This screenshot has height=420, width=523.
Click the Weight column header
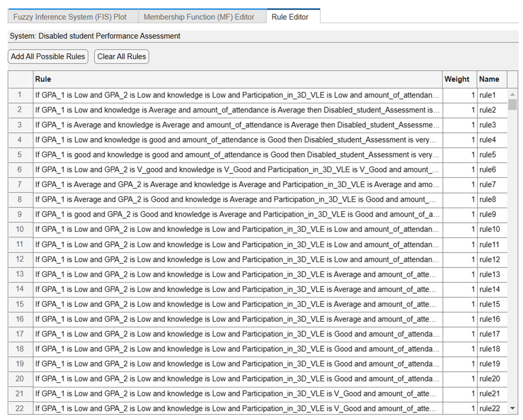(457, 79)
